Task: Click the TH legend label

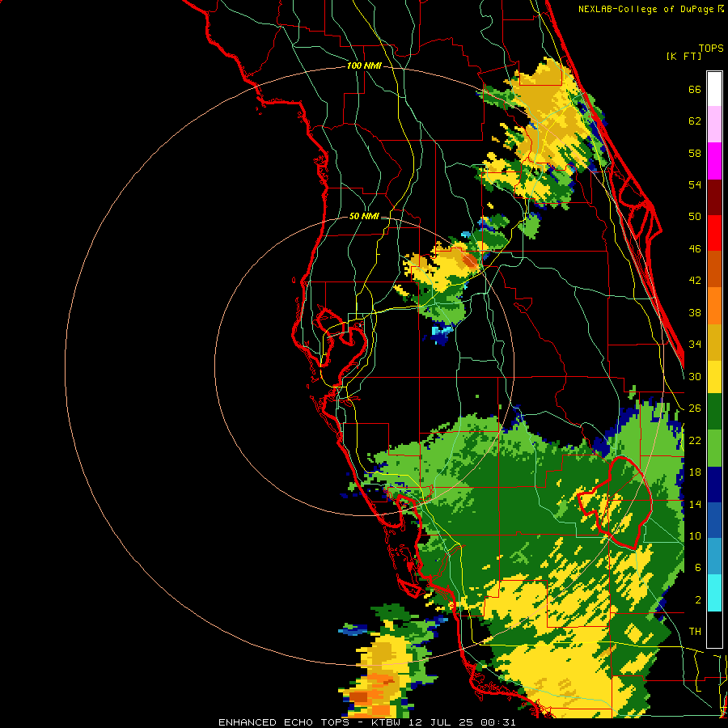Action: click(x=695, y=632)
